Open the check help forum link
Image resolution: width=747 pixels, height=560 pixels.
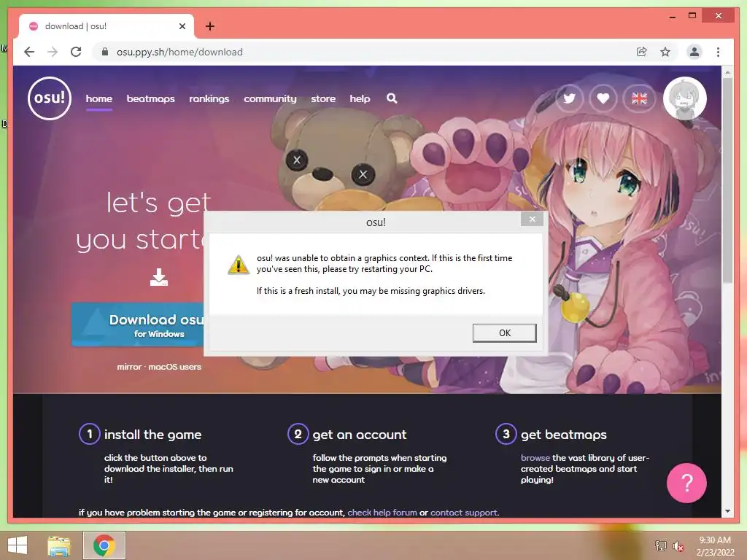tap(382, 513)
